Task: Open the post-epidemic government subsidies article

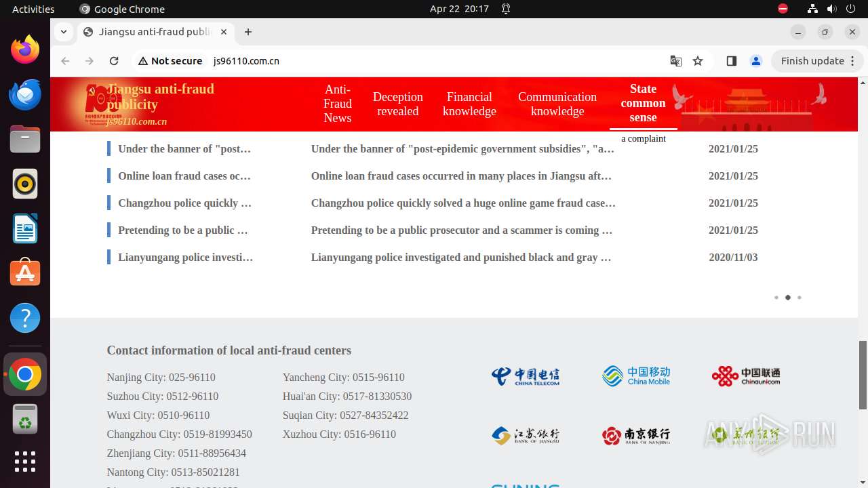Action: click(x=463, y=149)
